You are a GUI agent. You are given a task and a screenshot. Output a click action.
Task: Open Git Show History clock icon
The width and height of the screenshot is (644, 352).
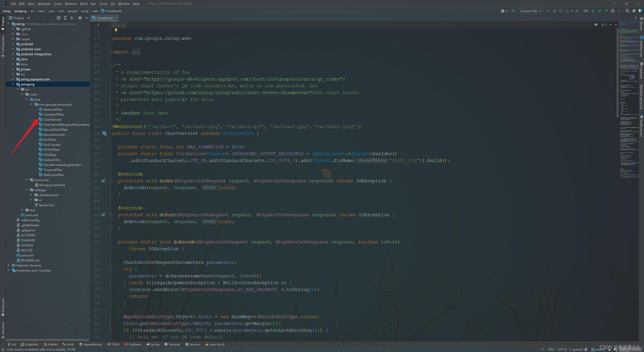(613, 11)
